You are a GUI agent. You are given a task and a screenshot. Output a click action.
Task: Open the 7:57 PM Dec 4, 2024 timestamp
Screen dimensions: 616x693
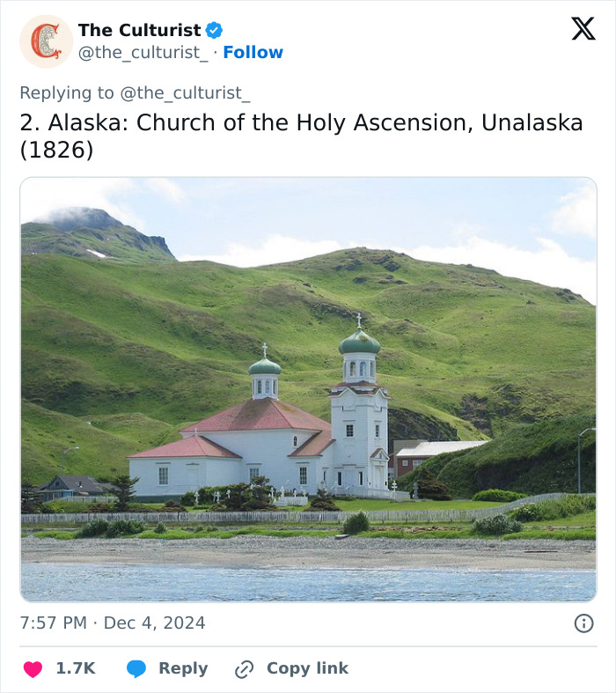(x=113, y=623)
